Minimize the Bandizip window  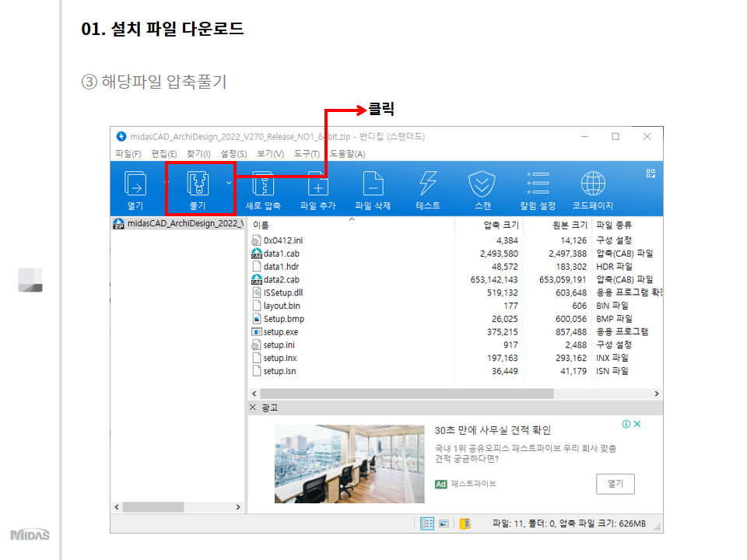[x=584, y=137]
